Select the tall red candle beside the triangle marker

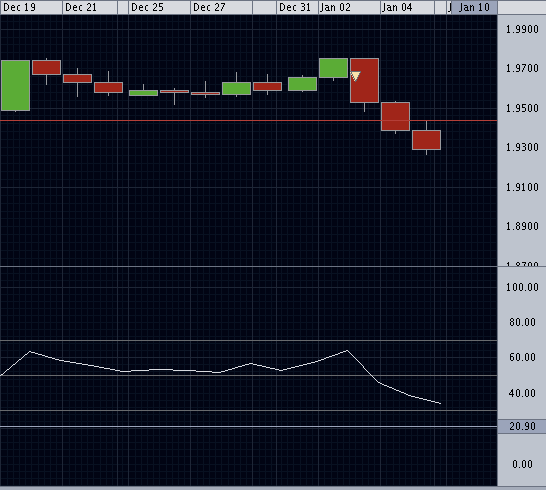pos(365,80)
